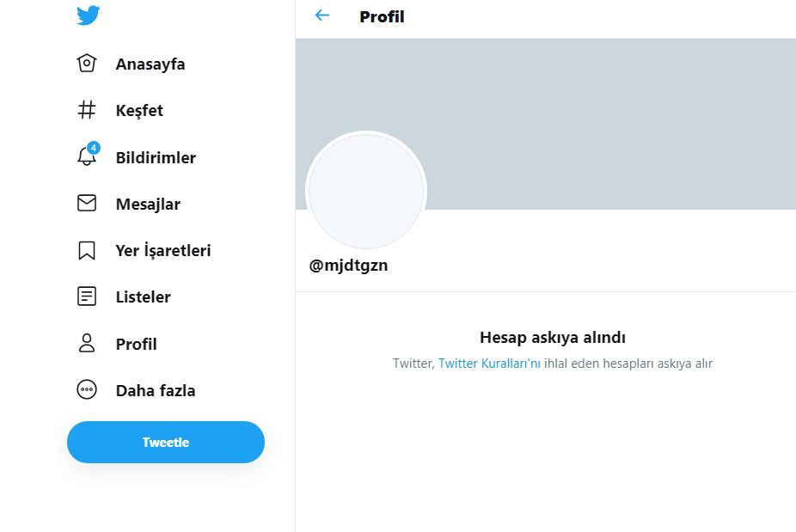Open notifications via the bell icon
796x532 pixels.
click(87, 156)
